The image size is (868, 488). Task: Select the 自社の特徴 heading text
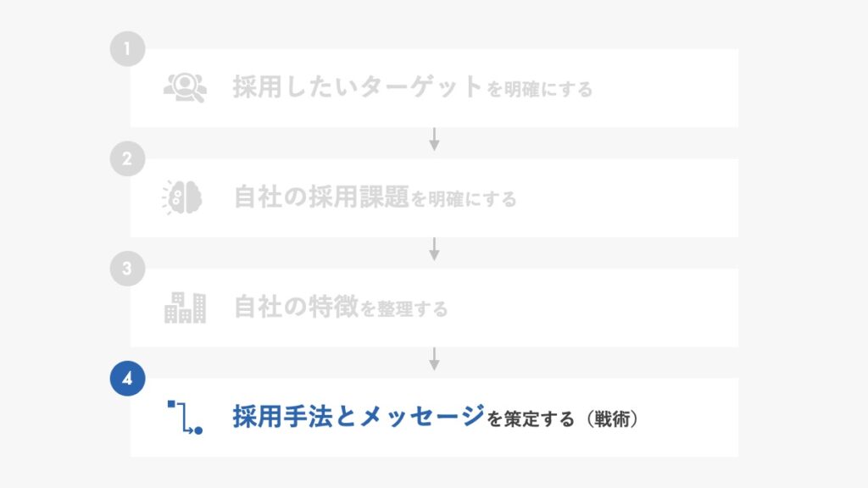click(296, 307)
